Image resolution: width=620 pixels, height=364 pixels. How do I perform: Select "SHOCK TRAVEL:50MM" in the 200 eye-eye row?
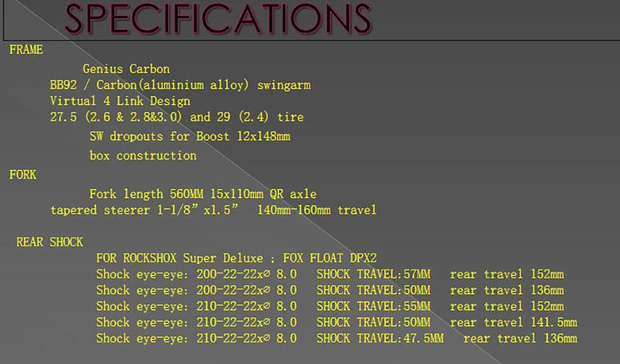pyautogui.click(x=373, y=290)
